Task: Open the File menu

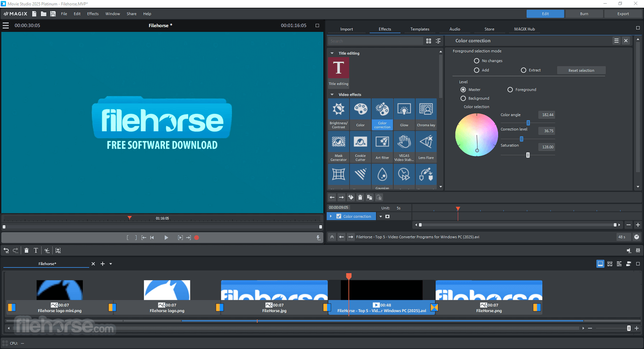Action: tap(64, 14)
